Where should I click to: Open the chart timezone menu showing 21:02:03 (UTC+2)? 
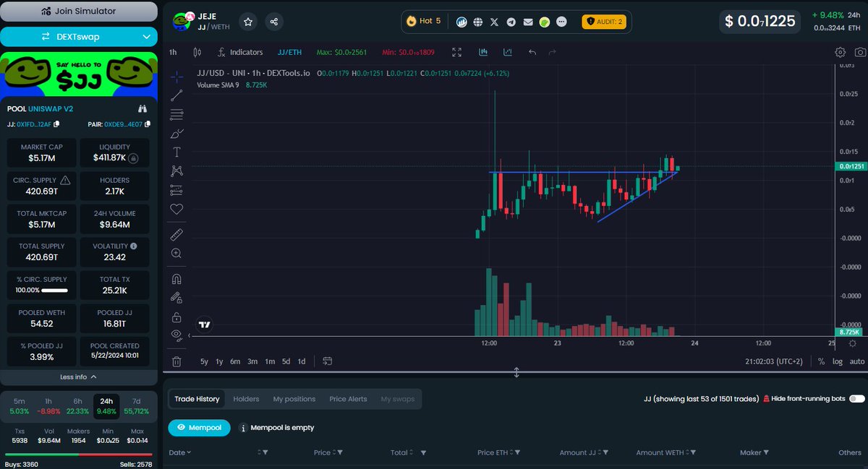775,361
